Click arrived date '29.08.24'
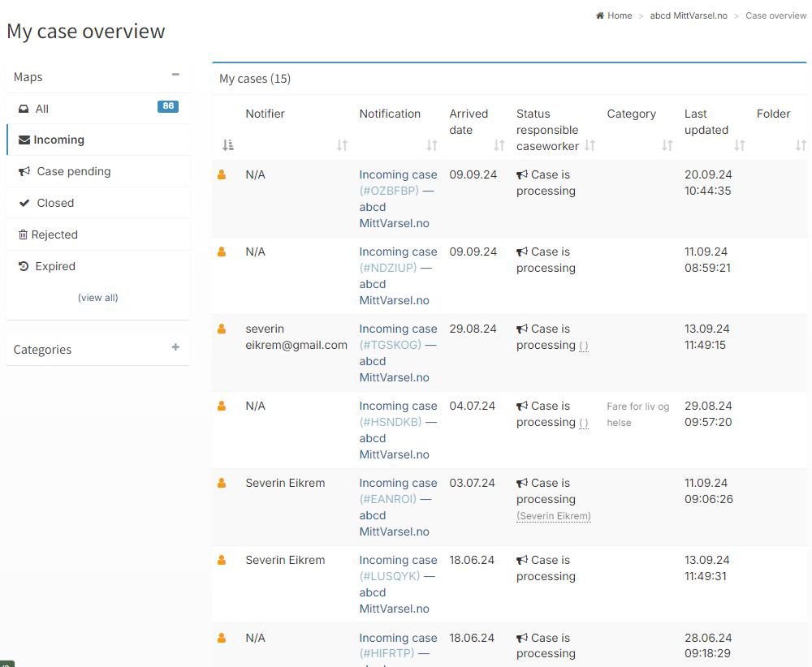Screen dimensions: 812x667 [473, 329]
